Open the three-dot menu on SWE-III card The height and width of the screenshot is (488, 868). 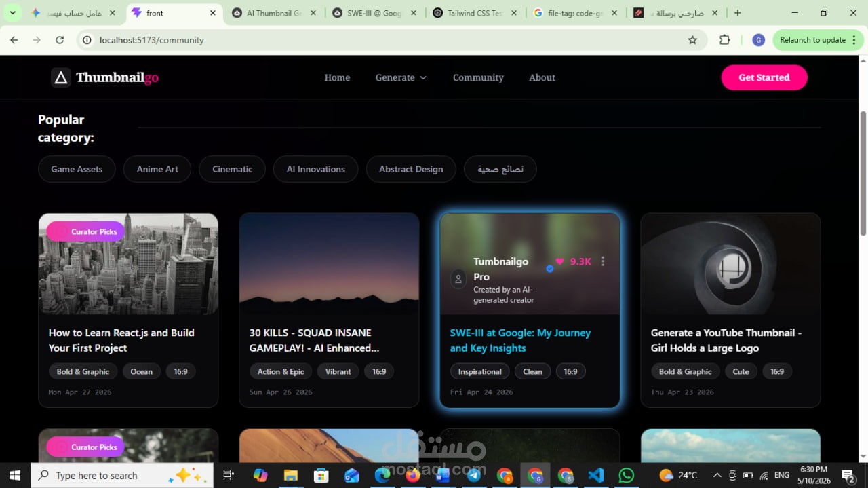(x=603, y=261)
